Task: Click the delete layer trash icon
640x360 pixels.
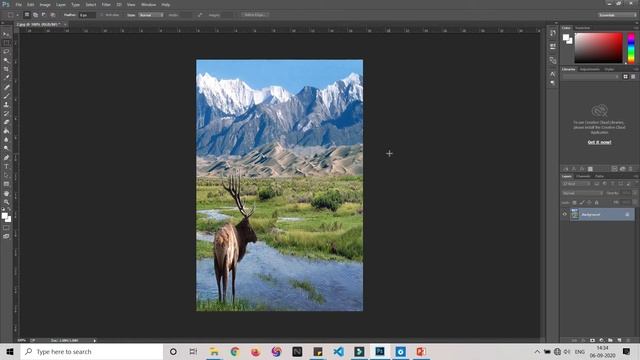Action: click(628, 340)
